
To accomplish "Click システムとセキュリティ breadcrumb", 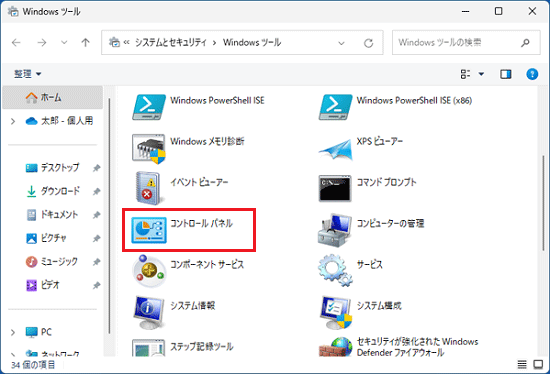I will 171,42.
